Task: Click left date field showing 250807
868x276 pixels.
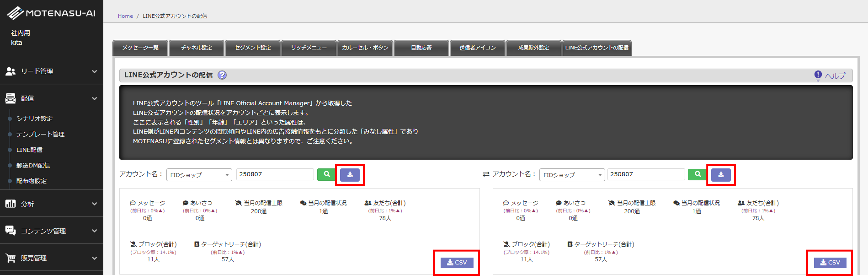Action: coord(275,175)
